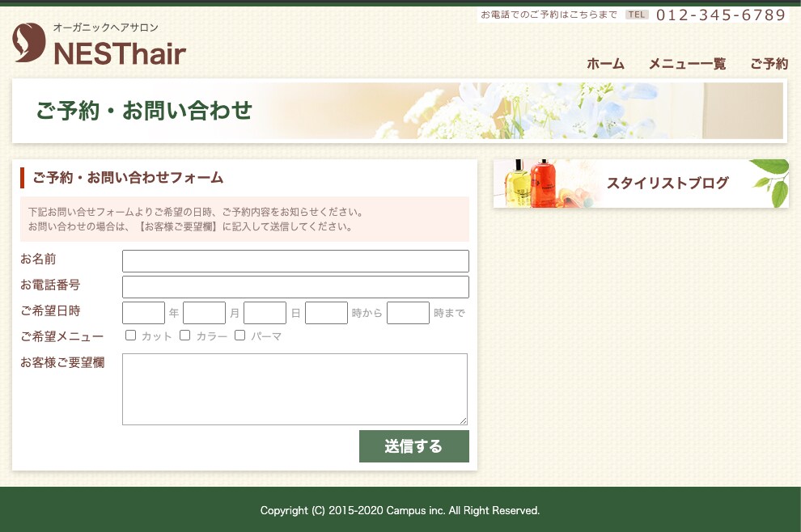Click the ご予約・お問い合わせフォーム heading
The image size is (801, 532).
click(128, 178)
